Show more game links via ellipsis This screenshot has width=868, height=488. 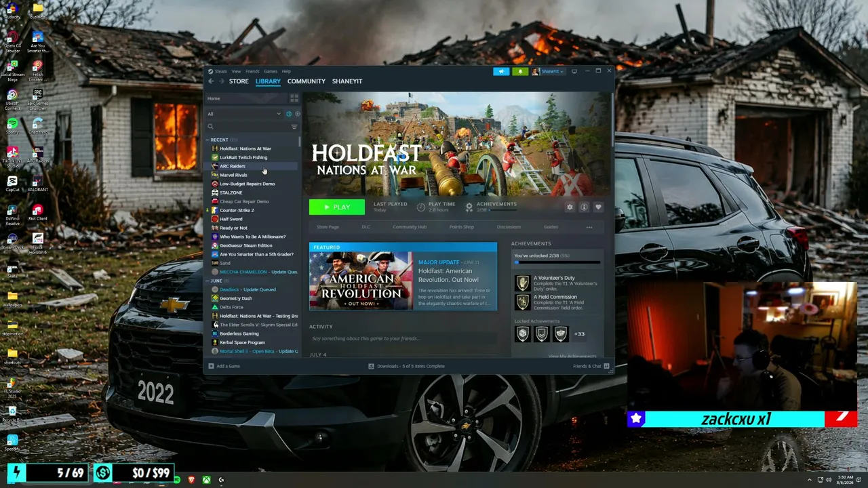click(589, 227)
